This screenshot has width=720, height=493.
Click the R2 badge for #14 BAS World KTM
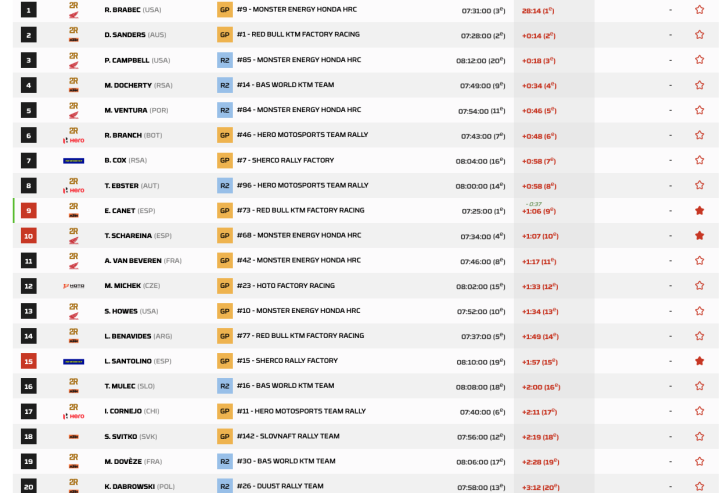[225, 85]
